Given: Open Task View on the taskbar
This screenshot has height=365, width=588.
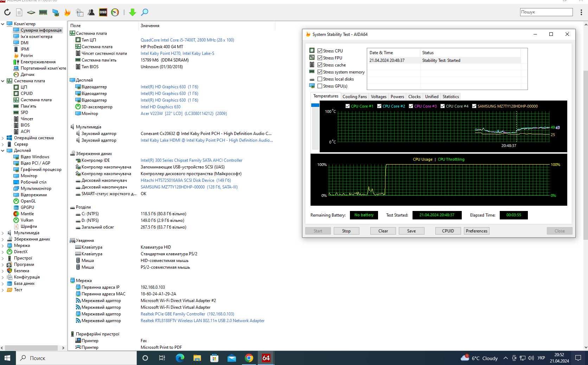Looking at the screenshot, I should 162,358.
